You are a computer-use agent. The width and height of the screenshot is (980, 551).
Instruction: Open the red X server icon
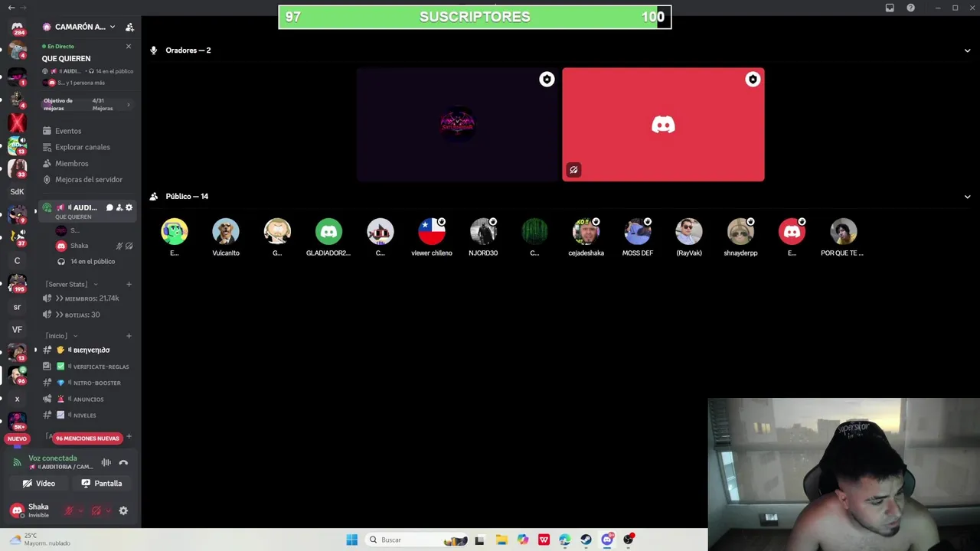point(17,122)
